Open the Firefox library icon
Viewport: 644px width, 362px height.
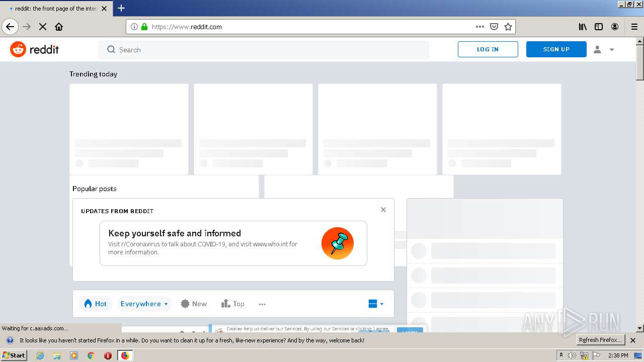tap(583, 27)
